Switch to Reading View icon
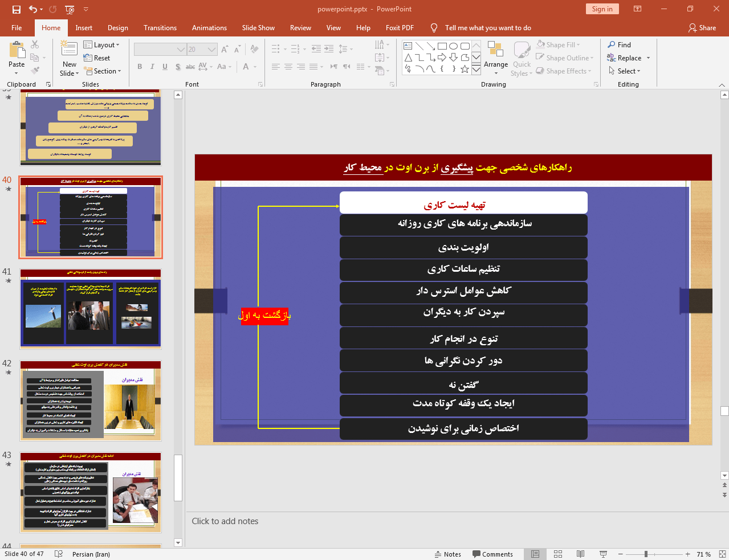This screenshot has width=729, height=560. pyautogui.click(x=580, y=554)
